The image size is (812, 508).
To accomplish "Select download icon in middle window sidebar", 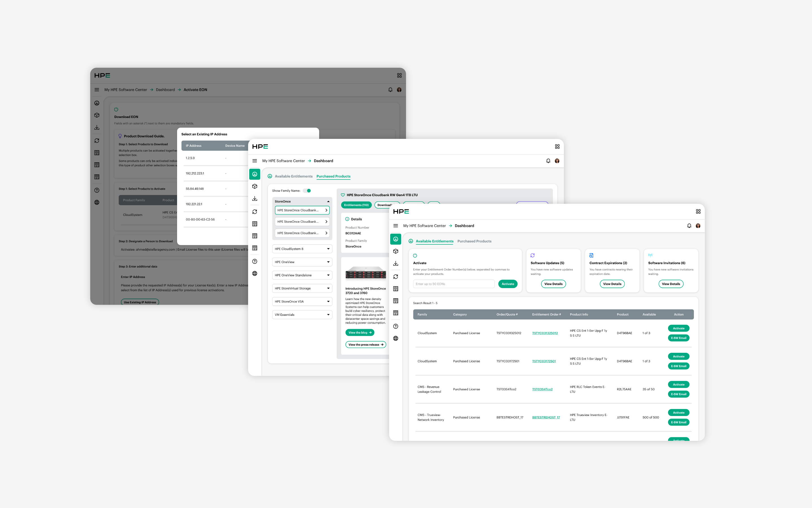I will (255, 199).
